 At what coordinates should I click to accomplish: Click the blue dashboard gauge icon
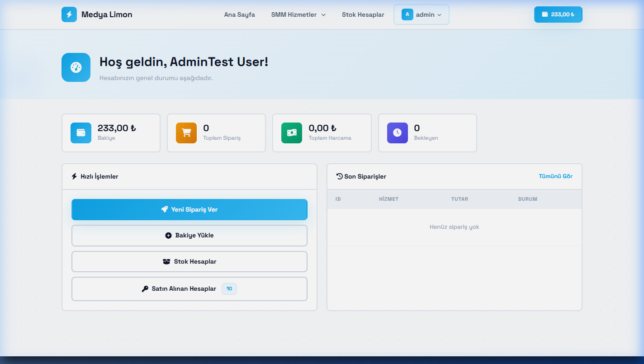[x=76, y=67]
